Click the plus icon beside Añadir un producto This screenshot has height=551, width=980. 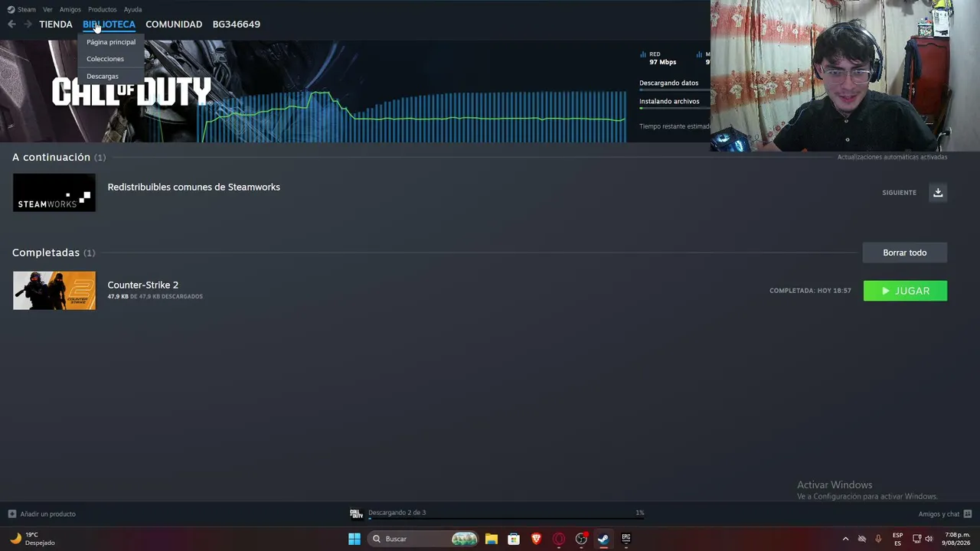tap(11, 514)
